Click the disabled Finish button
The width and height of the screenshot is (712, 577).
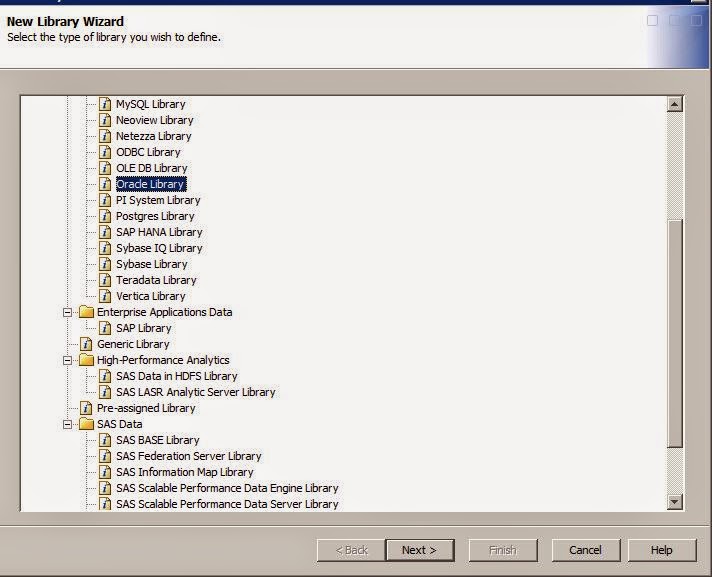[x=503, y=550]
